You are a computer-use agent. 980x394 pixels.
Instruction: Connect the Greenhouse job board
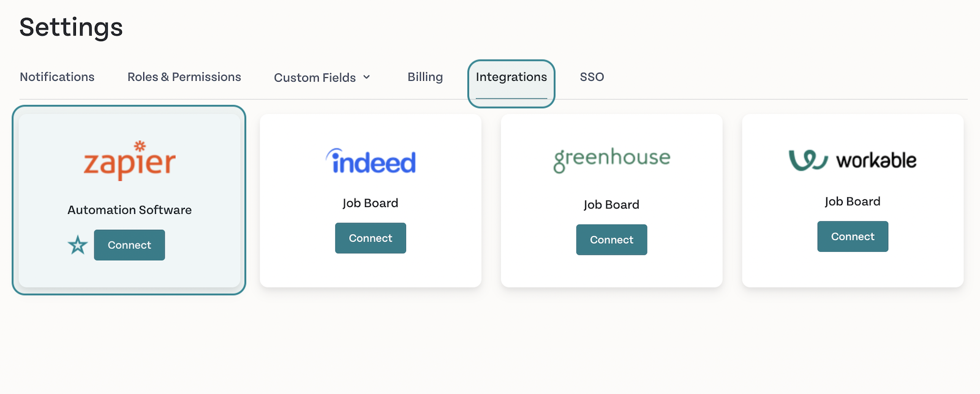pyautogui.click(x=612, y=240)
